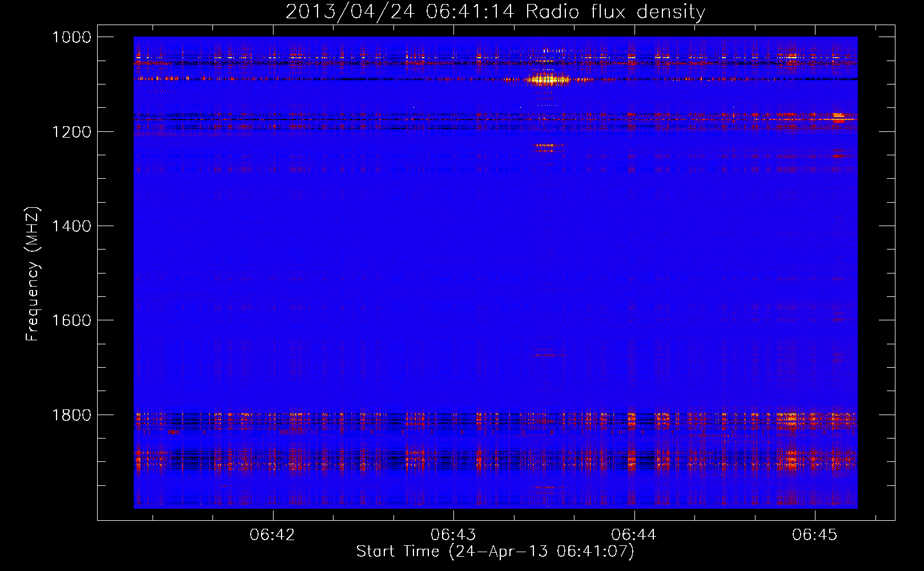924x571 pixels.
Task: Click the plot title '2013/04/24 06:41:14 Radio flux density'
Action: pos(495,11)
